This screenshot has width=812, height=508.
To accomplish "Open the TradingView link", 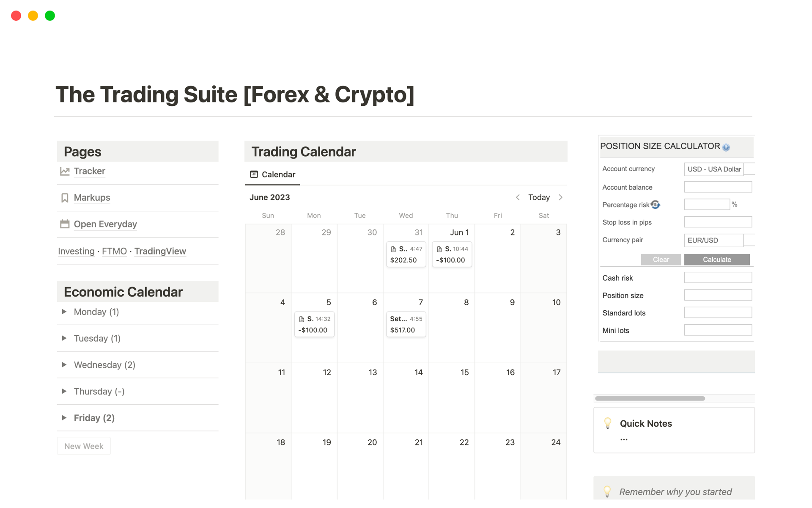I will [160, 251].
